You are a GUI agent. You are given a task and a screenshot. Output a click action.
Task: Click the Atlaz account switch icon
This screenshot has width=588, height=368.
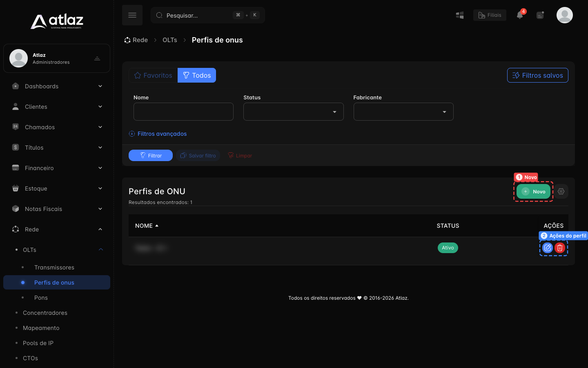click(97, 58)
